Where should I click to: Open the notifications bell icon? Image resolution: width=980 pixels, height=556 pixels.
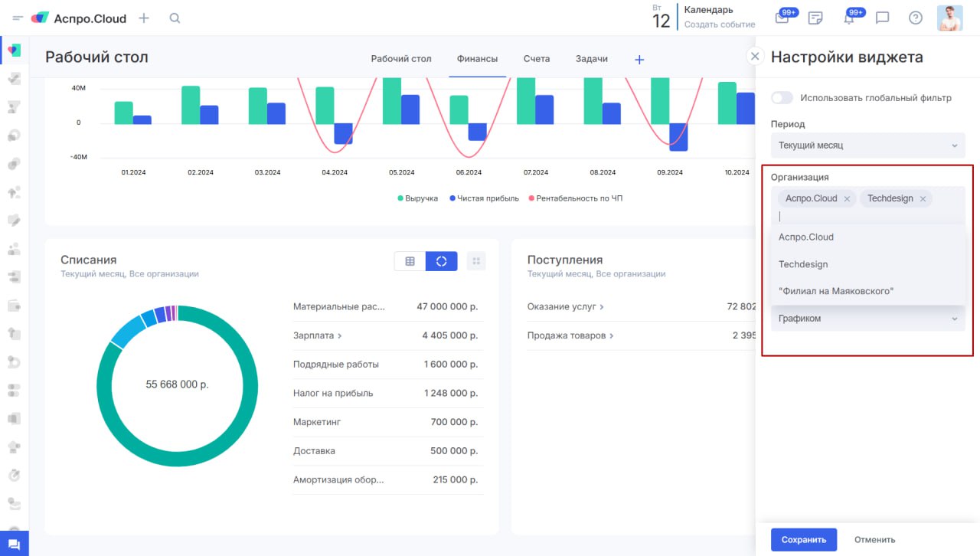pos(849,18)
